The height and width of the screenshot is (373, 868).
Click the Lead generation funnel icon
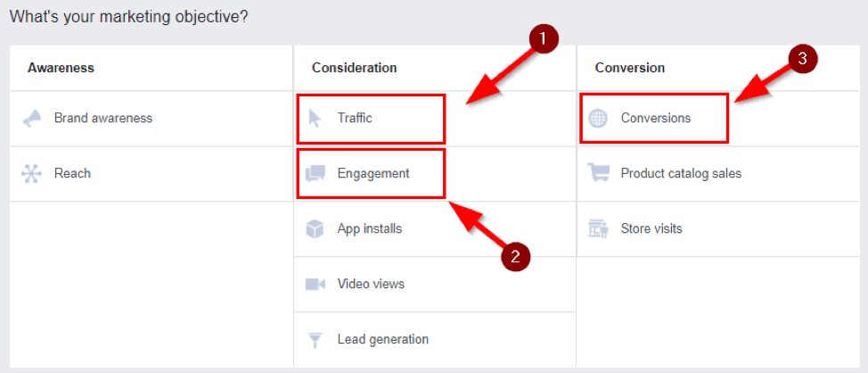click(315, 340)
